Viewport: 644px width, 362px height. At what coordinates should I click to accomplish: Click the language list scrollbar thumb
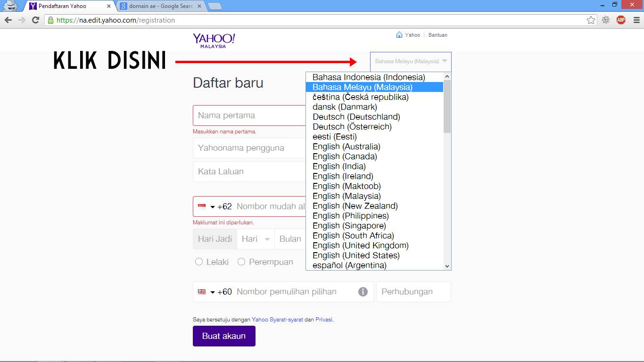[447, 107]
